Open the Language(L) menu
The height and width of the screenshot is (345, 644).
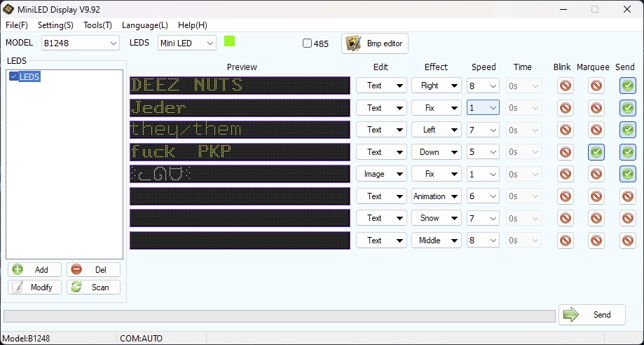144,25
